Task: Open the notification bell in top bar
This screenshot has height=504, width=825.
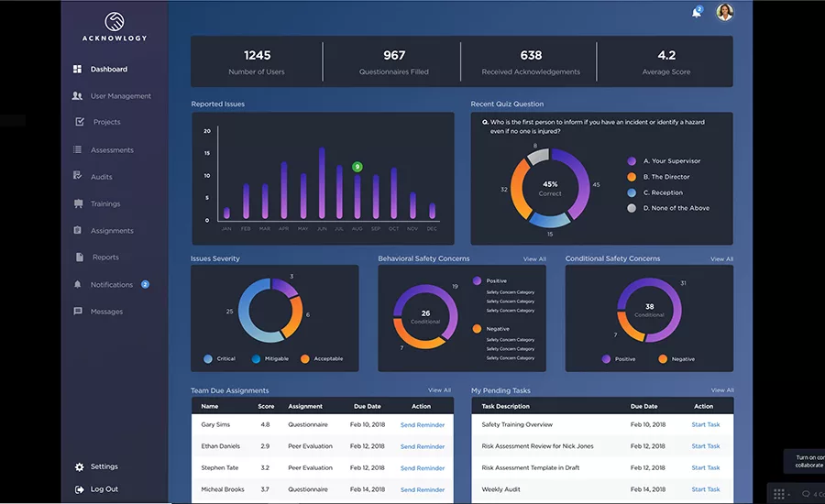Action: 697,12
